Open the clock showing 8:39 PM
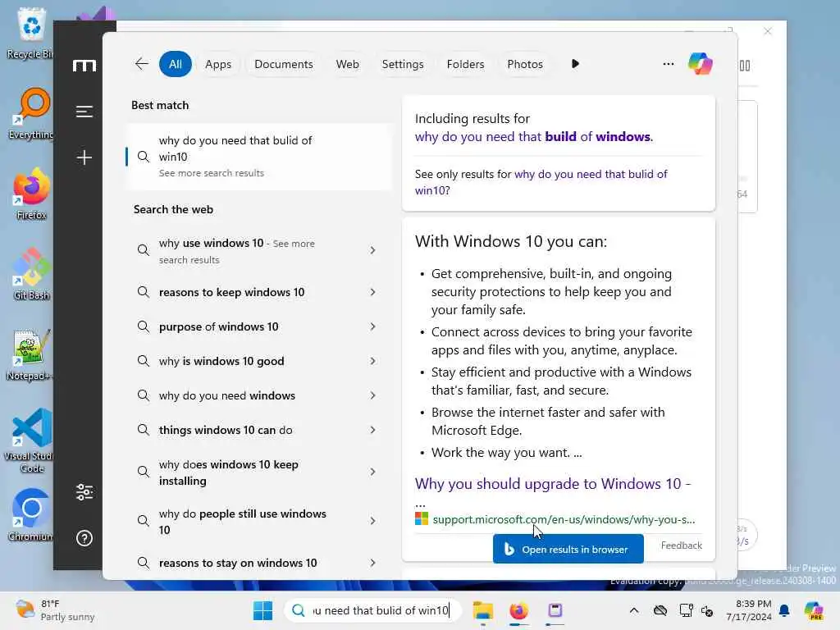Screen dimensions: 840x630 pos(748,610)
